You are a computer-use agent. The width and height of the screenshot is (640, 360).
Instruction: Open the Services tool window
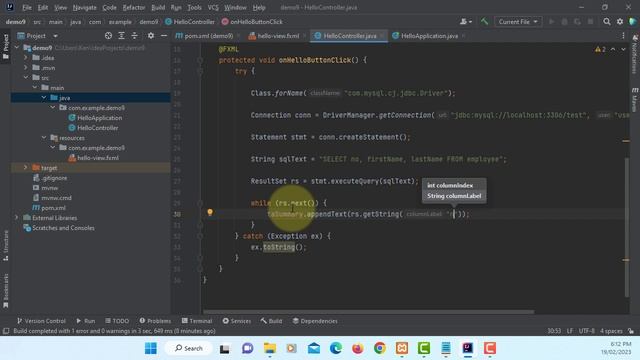pos(237,321)
